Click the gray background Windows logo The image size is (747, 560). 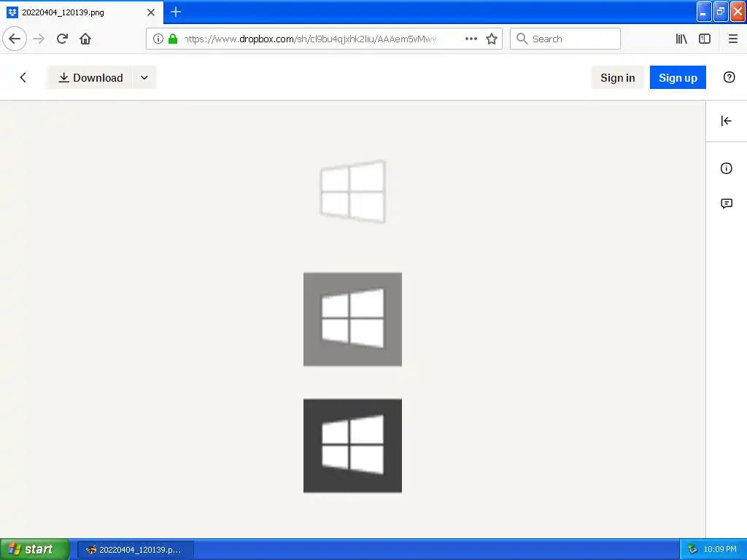click(x=352, y=319)
